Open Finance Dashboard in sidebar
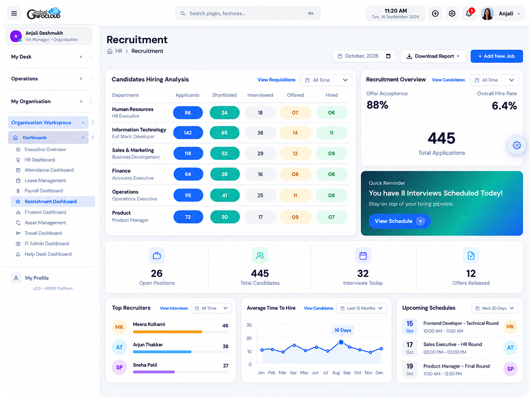 tap(45, 212)
